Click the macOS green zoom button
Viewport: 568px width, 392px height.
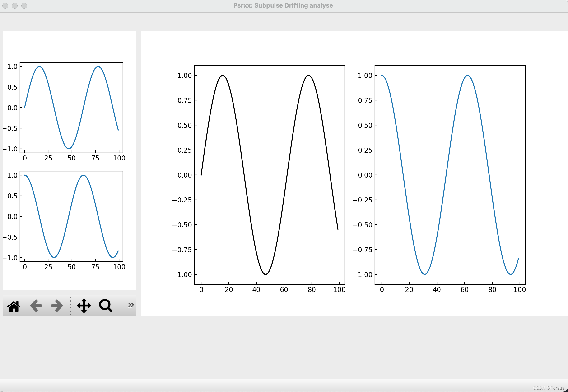[24, 6]
